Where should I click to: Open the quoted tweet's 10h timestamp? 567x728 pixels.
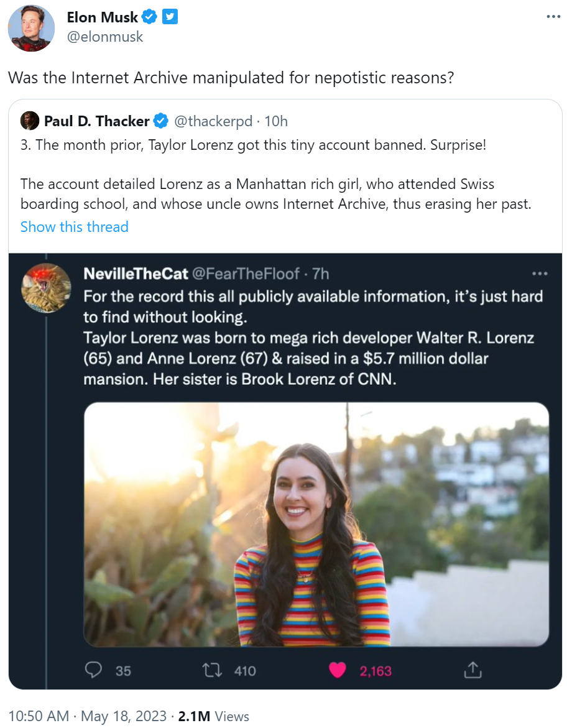[276, 121]
